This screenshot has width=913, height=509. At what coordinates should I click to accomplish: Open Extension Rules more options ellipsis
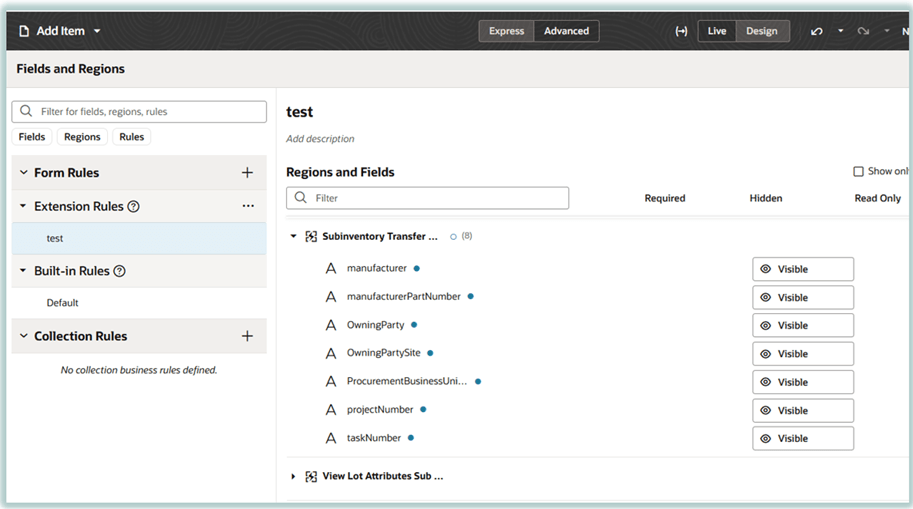point(248,206)
